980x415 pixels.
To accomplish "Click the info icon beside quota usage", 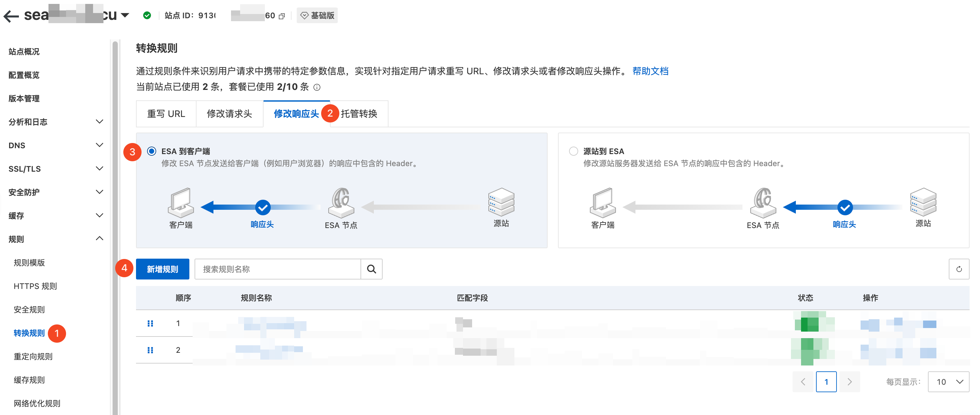I will [317, 88].
